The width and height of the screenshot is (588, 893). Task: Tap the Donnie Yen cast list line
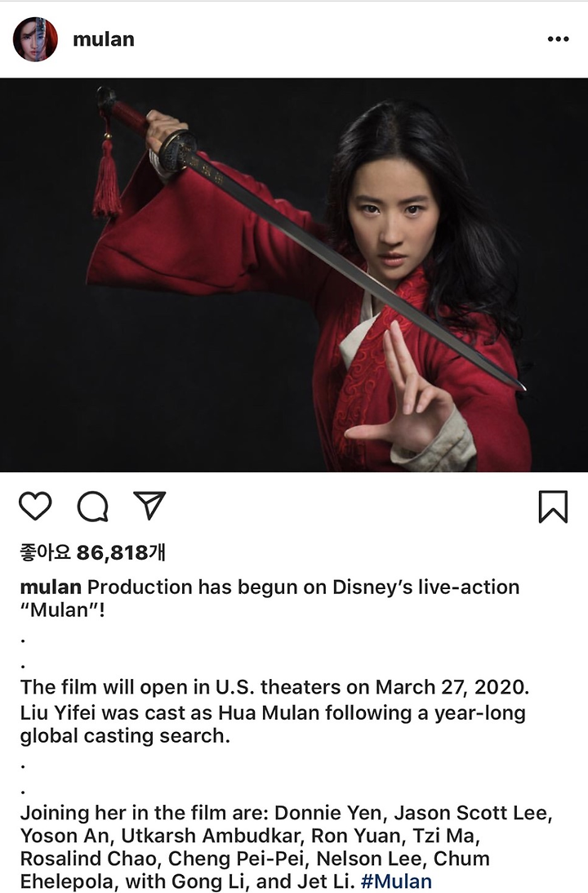pyautogui.click(x=287, y=813)
